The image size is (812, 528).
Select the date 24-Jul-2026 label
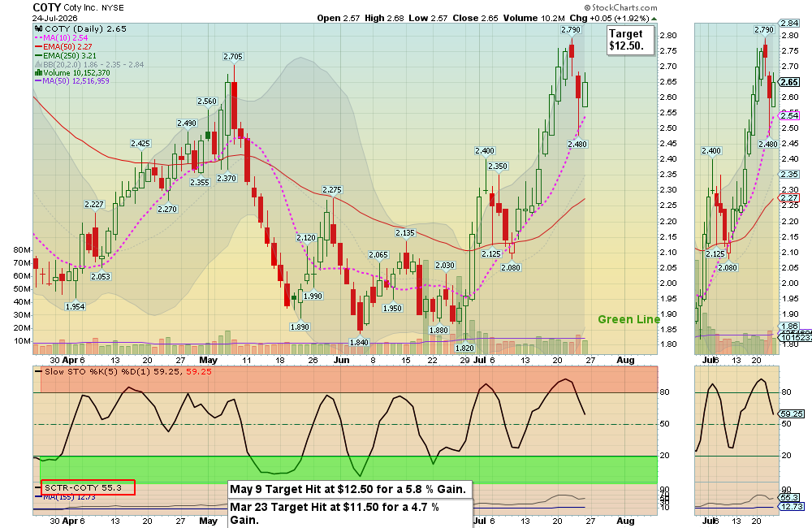pyautogui.click(x=55, y=18)
